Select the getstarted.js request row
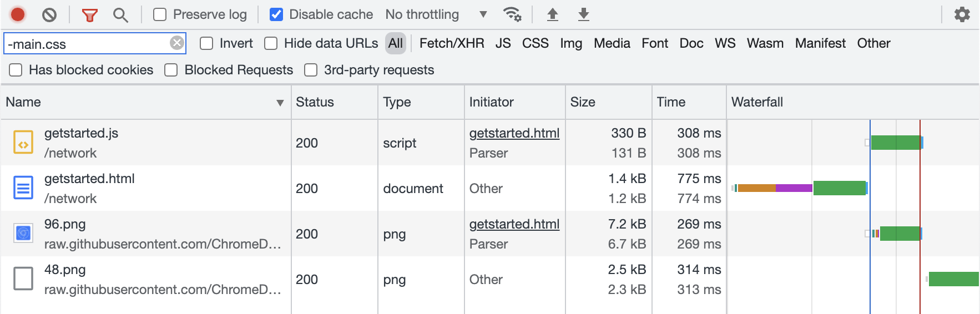The width and height of the screenshot is (980, 314). click(x=489, y=143)
